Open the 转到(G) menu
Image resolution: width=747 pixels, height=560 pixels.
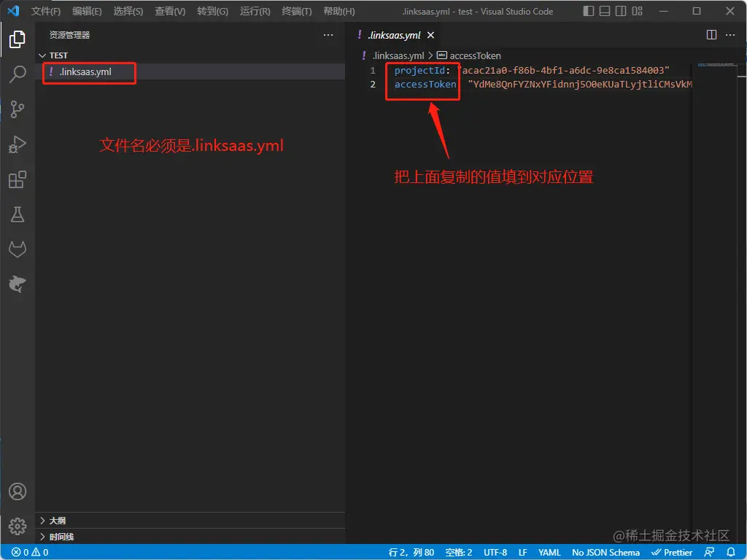point(212,11)
